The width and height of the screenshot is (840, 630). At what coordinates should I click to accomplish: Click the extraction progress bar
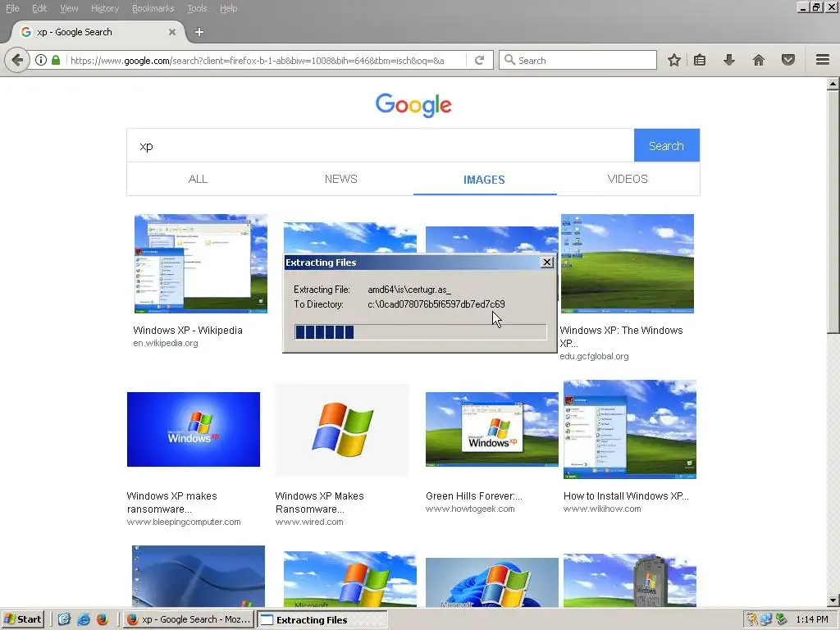point(421,332)
